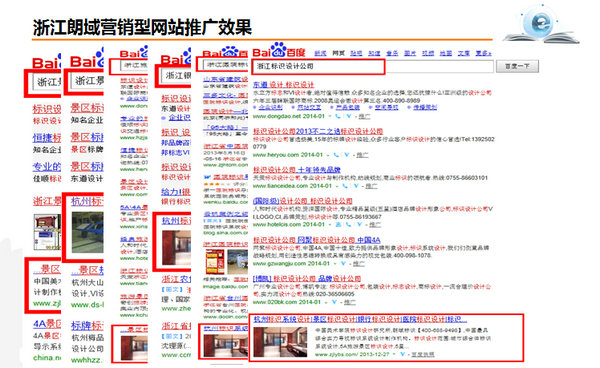Hit the 百度一下 search button
Image resolution: width=600 pixels, height=368 pixels.
point(517,66)
